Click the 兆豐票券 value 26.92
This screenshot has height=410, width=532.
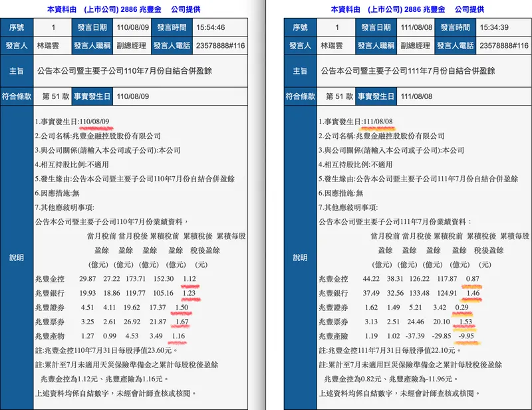pos(132,322)
